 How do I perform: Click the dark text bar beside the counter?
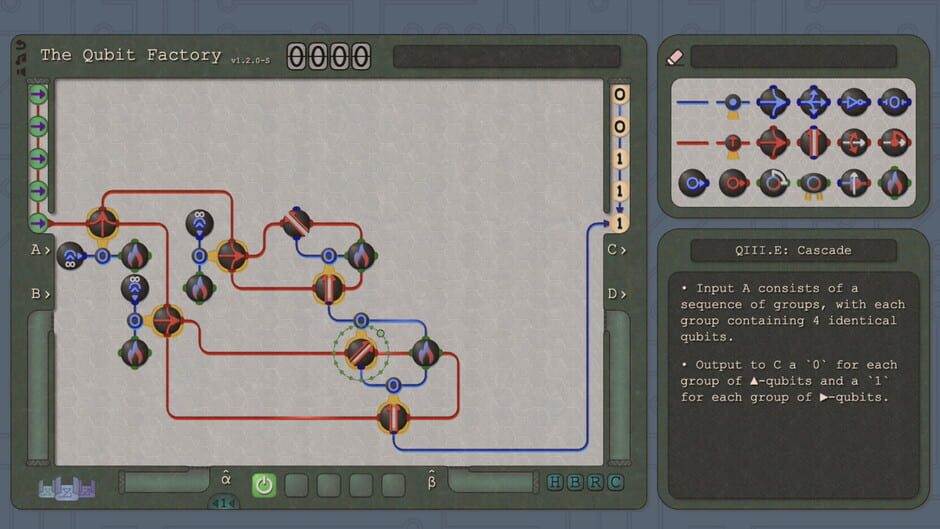(507, 56)
